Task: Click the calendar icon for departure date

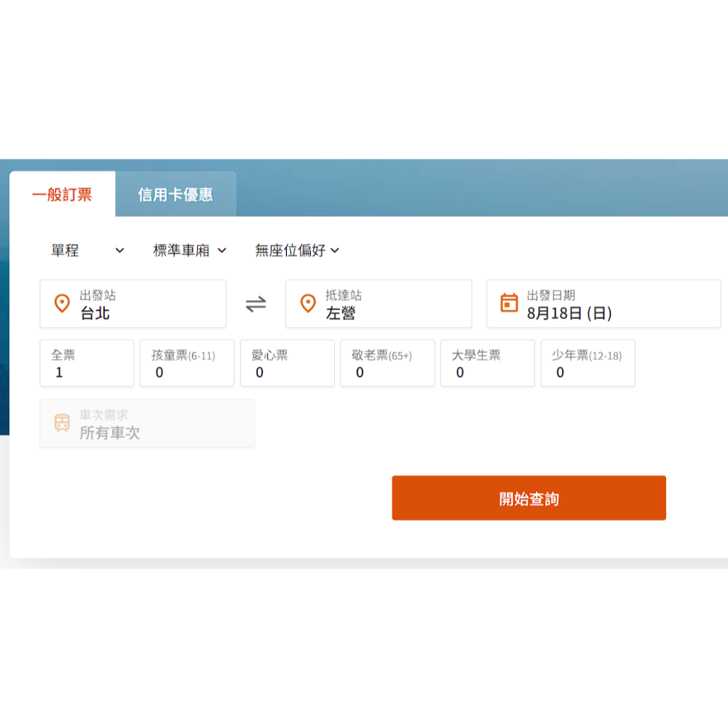Action: tap(510, 304)
